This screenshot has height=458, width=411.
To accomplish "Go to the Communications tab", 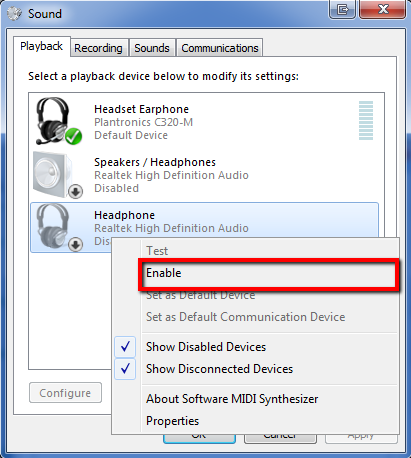I will point(220,48).
